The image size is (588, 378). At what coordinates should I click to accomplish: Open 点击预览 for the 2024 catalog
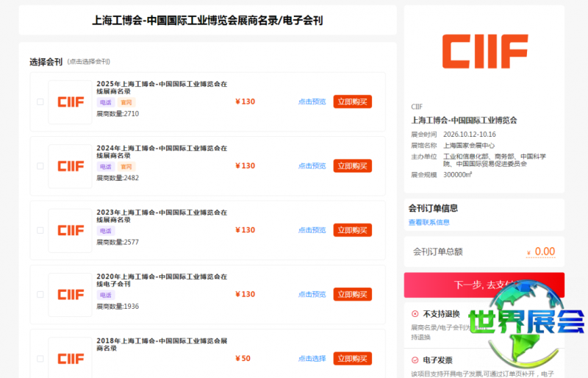tap(312, 165)
